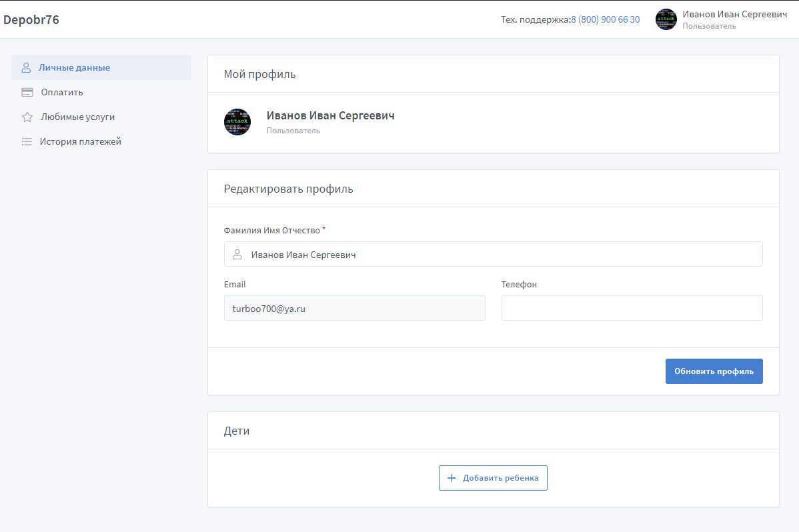Open Любимые услуги from the sidebar

77,117
